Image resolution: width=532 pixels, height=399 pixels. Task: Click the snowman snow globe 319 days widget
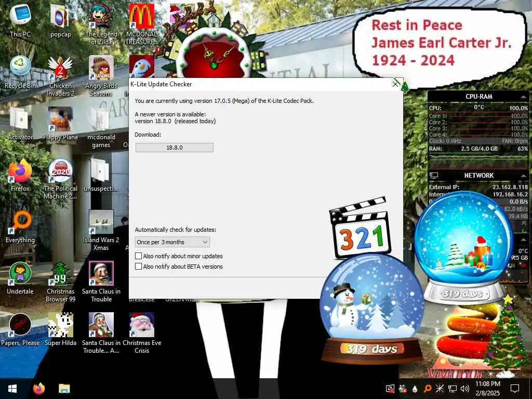(x=372, y=309)
